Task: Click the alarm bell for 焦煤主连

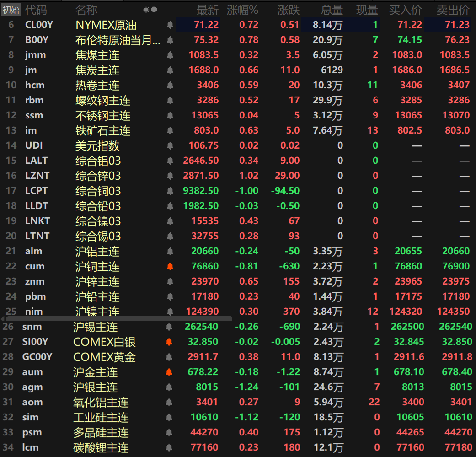Action: pos(170,55)
